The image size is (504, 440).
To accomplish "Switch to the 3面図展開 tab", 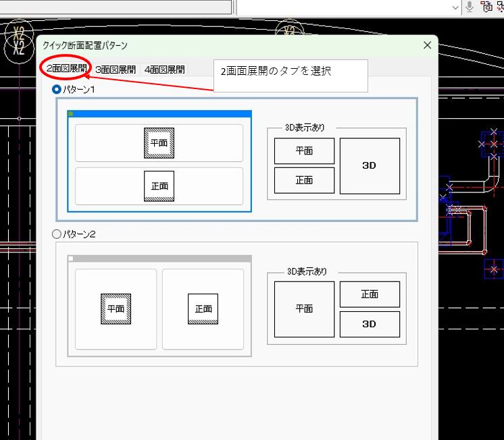I will click(x=116, y=70).
